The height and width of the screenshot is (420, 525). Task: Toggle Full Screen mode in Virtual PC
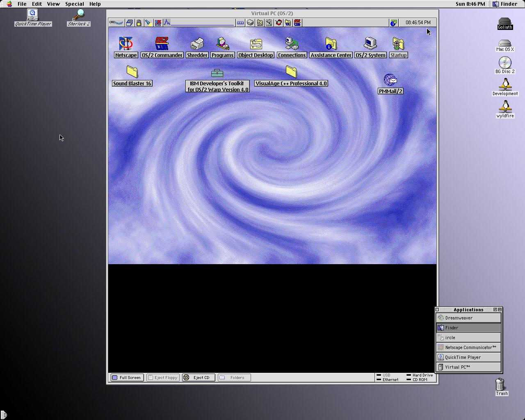[127, 377]
